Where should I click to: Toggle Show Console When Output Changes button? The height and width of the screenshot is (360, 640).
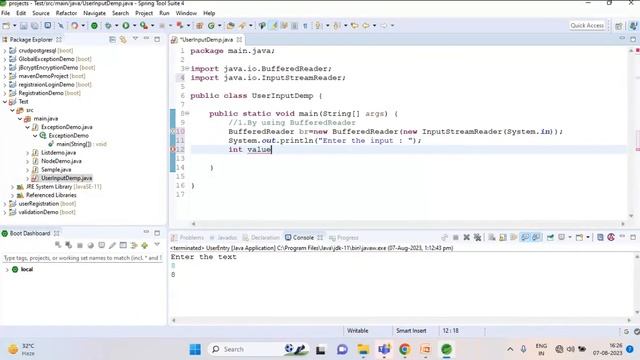[525, 237]
